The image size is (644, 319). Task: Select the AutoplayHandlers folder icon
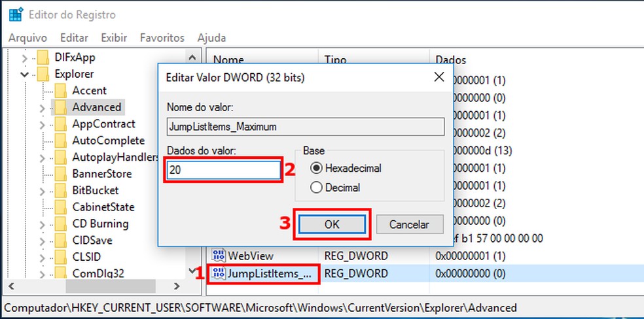tap(60, 157)
